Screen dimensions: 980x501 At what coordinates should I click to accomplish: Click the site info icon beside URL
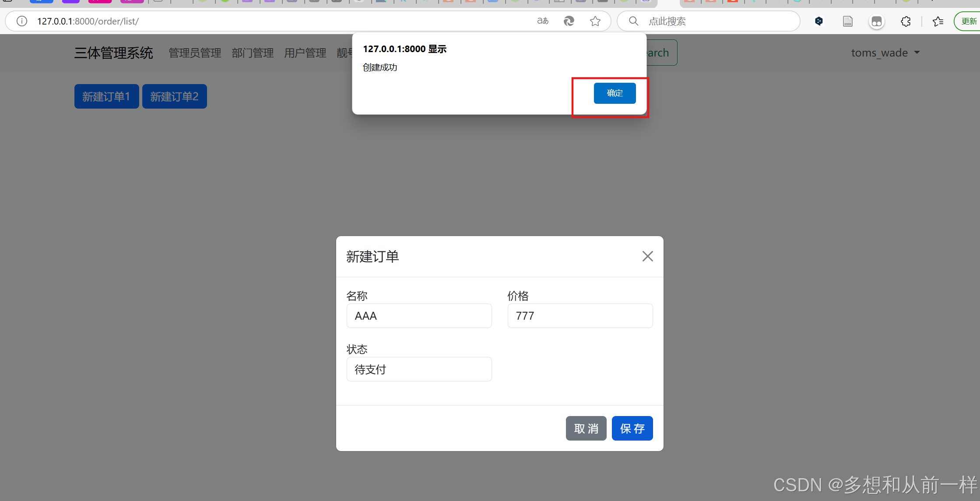click(22, 21)
